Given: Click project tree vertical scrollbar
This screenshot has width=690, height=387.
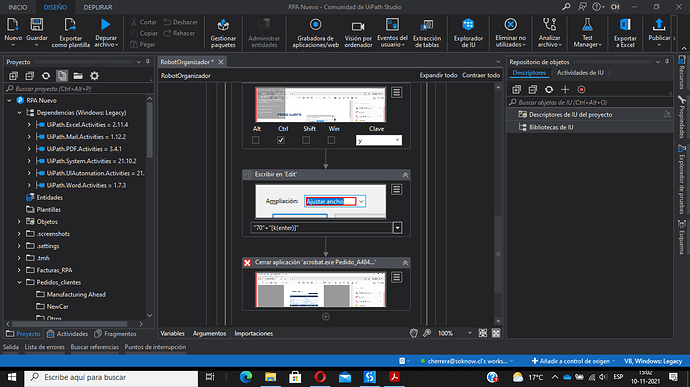Looking at the screenshot, I should [150, 130].
